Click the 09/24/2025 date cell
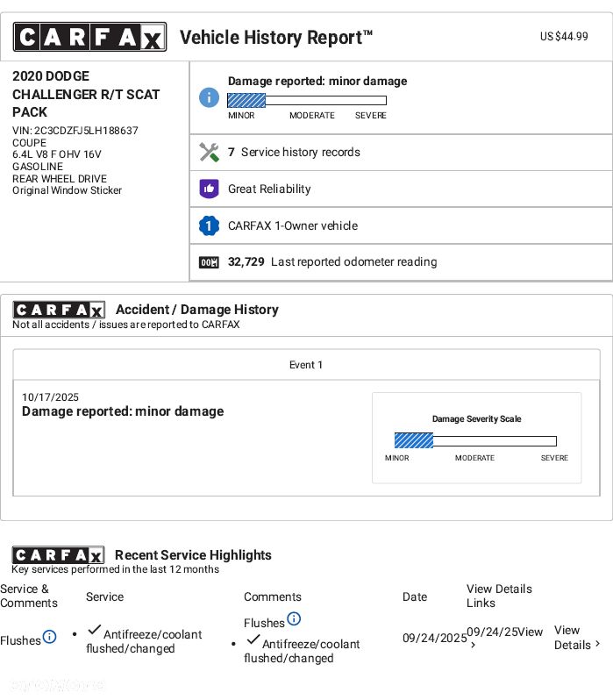The image size is (613, 700). (x=434, y=638)
